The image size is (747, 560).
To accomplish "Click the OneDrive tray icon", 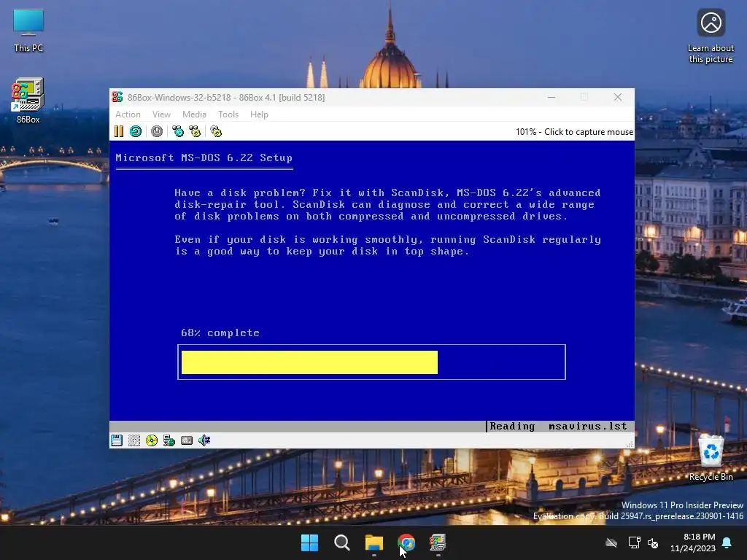I will pyautogui.click(x=611, y=542).
